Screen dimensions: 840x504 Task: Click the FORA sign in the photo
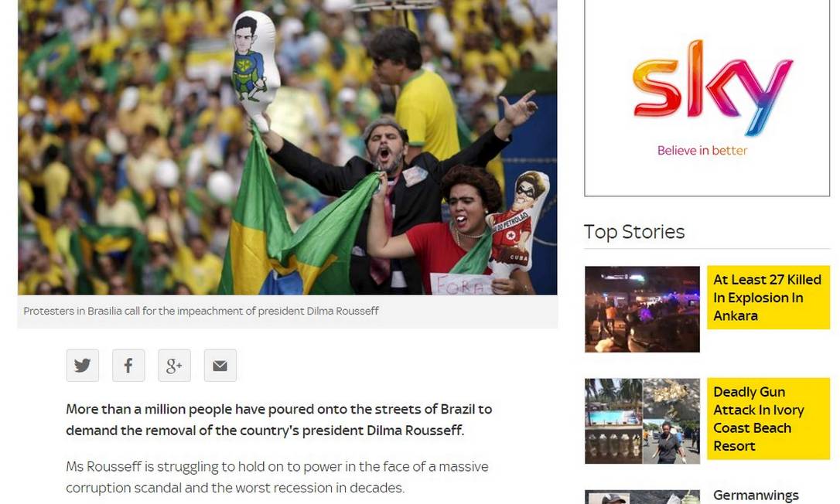coord(461,284)
